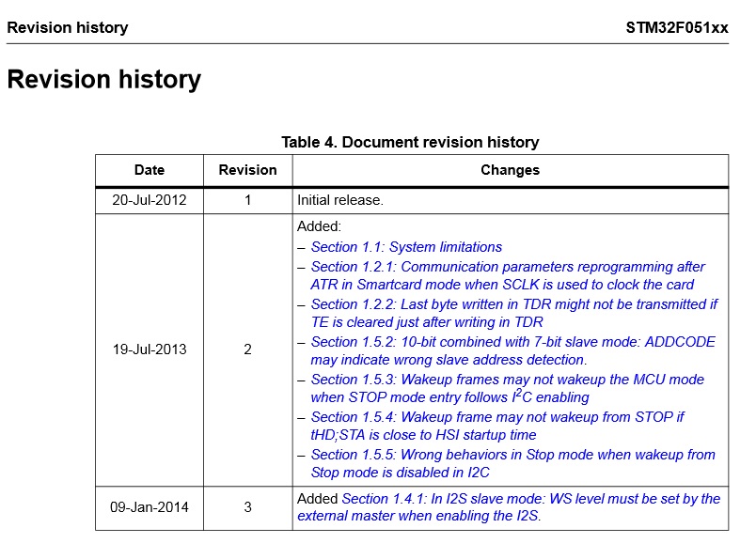This screenshot has width=756, height=559.
Task: Select the Table 4 caption text
Action: 410,142
